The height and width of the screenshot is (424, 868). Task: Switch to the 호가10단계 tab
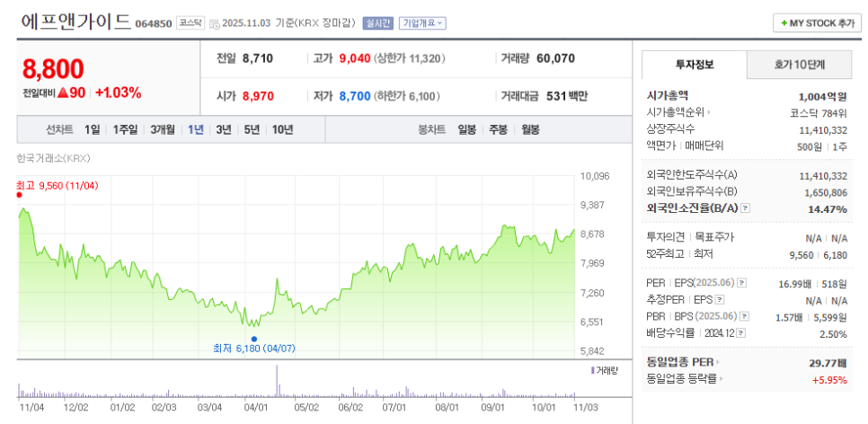click(x=799, y=64)
